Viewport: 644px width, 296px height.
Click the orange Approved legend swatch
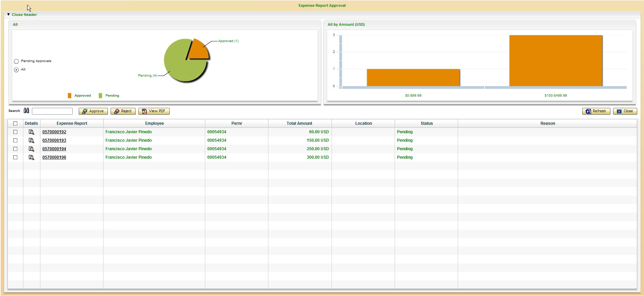coord(70,96)
